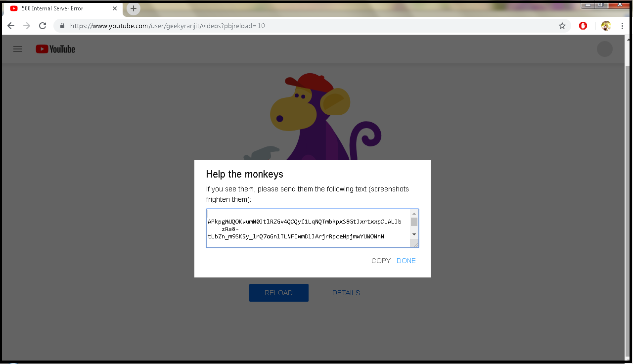Open Chrome's three-dot menu

point(622,26)
